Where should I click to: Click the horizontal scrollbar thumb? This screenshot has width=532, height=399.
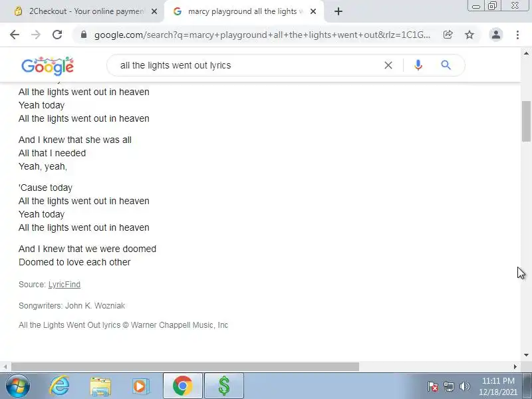click(x=186, y=367)
